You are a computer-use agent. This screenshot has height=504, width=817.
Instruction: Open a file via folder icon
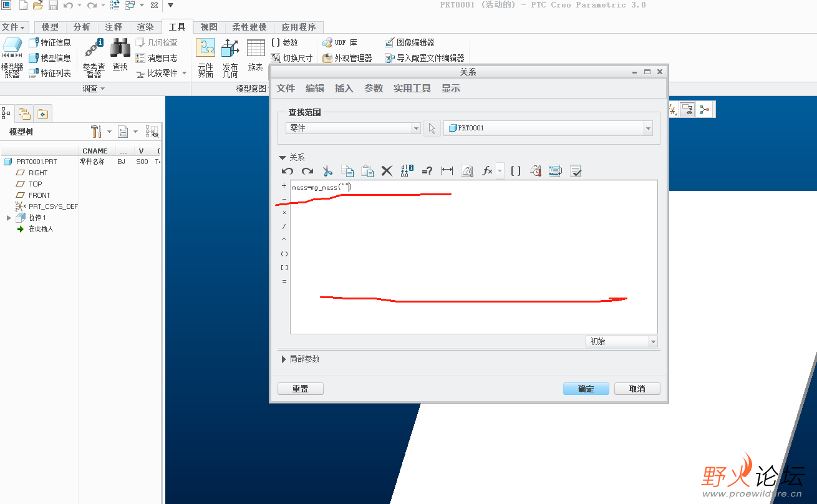pyautogui.click(x=38, y=6)
